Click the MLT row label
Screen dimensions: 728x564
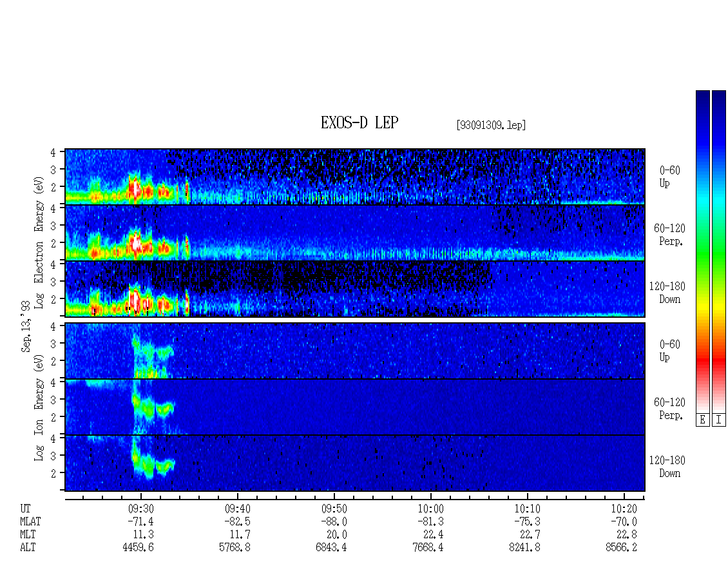[28, 535]
